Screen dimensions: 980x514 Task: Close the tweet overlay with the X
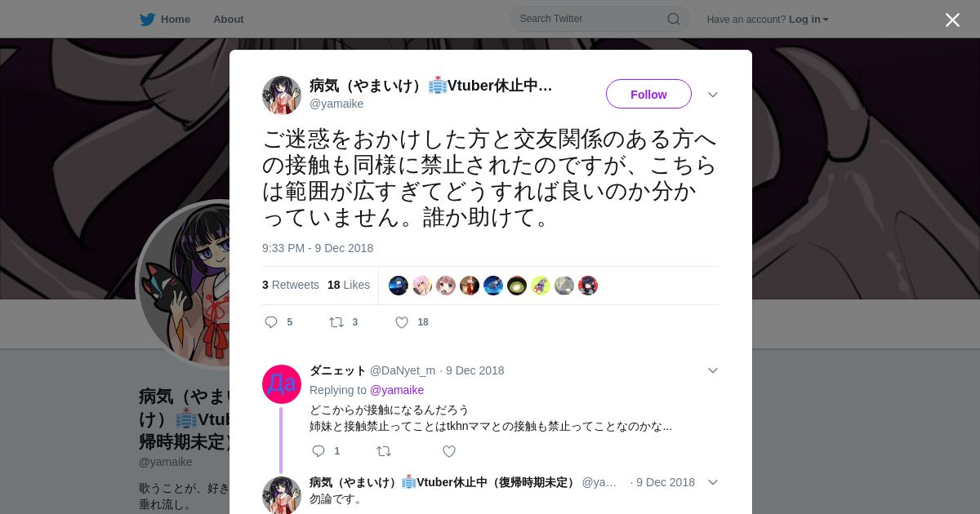click(x=952, y=20)
